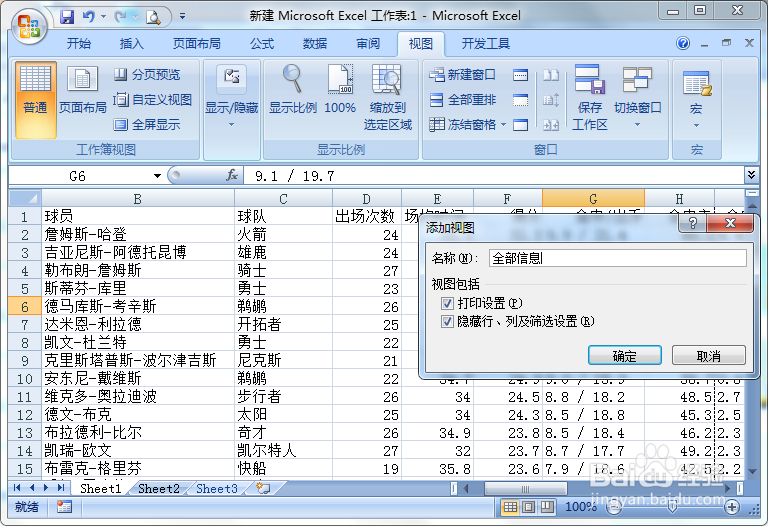768x526 pixels.
Task: Save the workbook from quick access toolbar
Action: click(67, 17)
